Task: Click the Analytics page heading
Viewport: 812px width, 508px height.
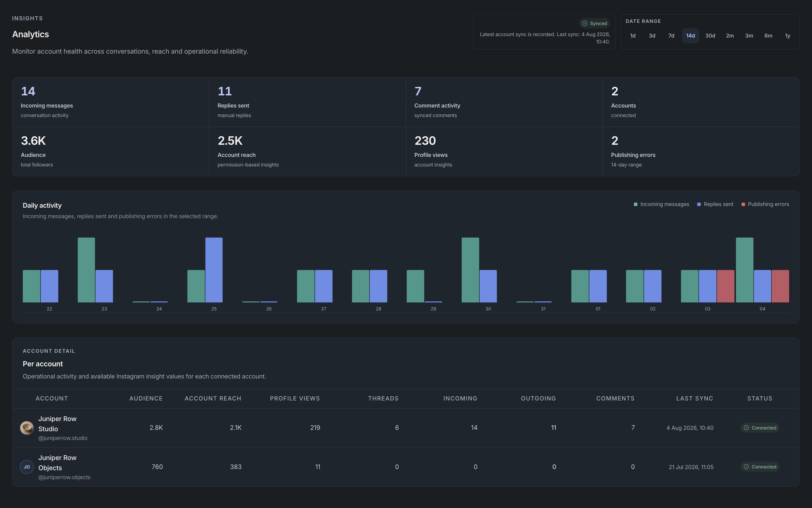Action: 30,34
